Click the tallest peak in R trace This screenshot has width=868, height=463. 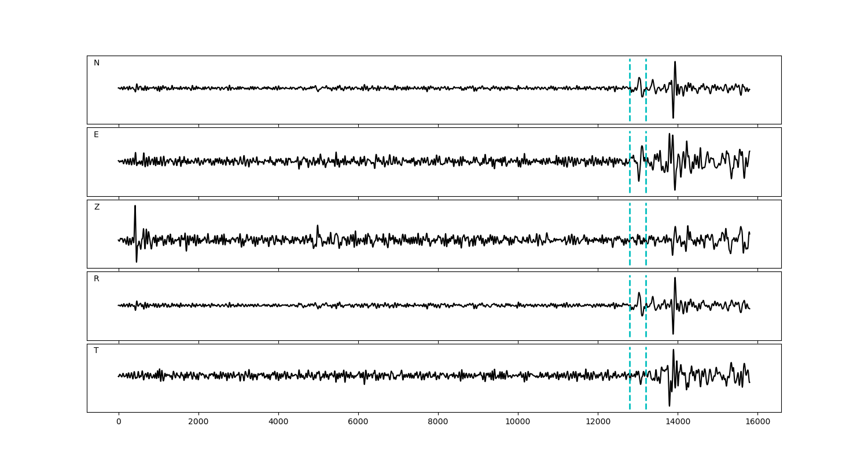click(675, 278)
